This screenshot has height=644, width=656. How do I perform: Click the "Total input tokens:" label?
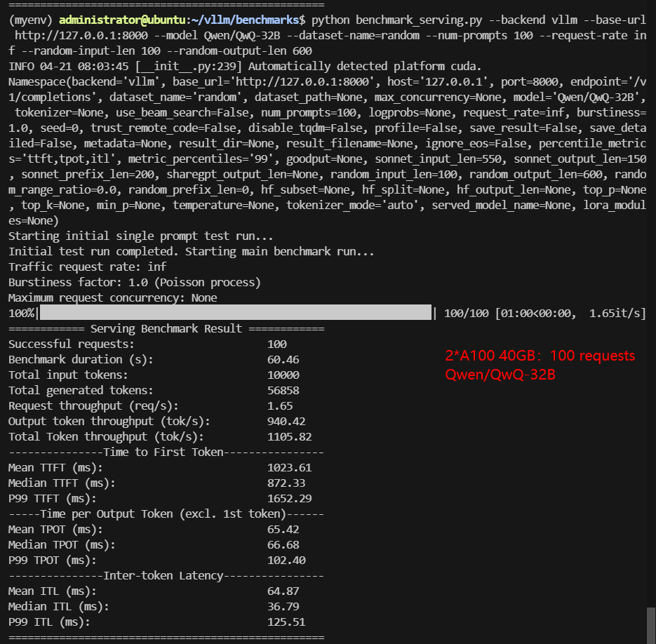(68, 375)
